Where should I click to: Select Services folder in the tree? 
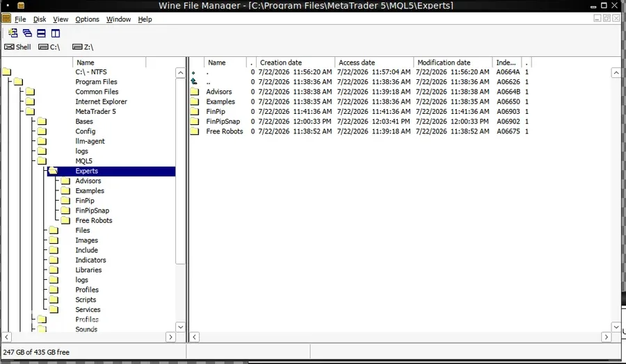[88, 310]
